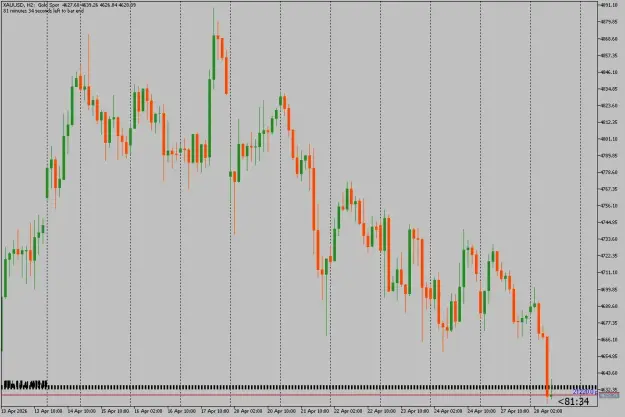Click the 4666.10 price axis label

tap(609, 339)
